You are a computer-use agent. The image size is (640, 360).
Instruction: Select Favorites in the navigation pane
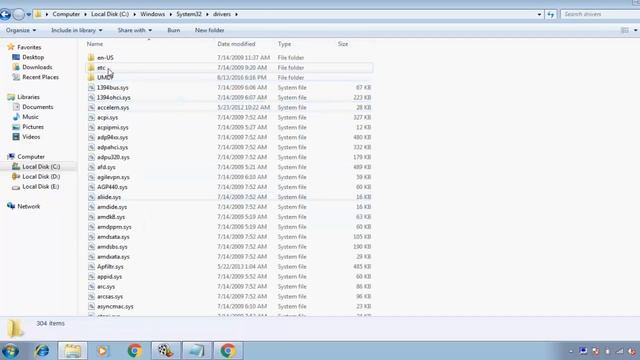pyautogui.click(x=29, y=47)
